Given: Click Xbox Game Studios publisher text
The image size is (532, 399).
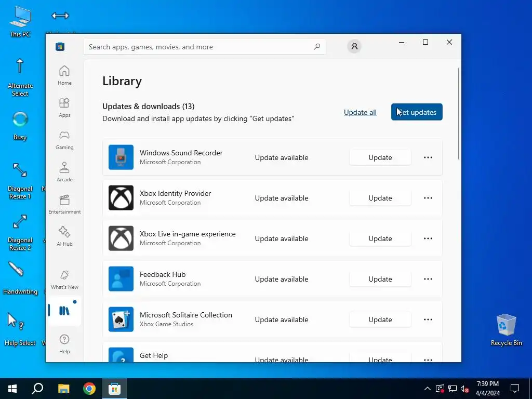Looking at the screenshot, I should click(x=166, y=324).
